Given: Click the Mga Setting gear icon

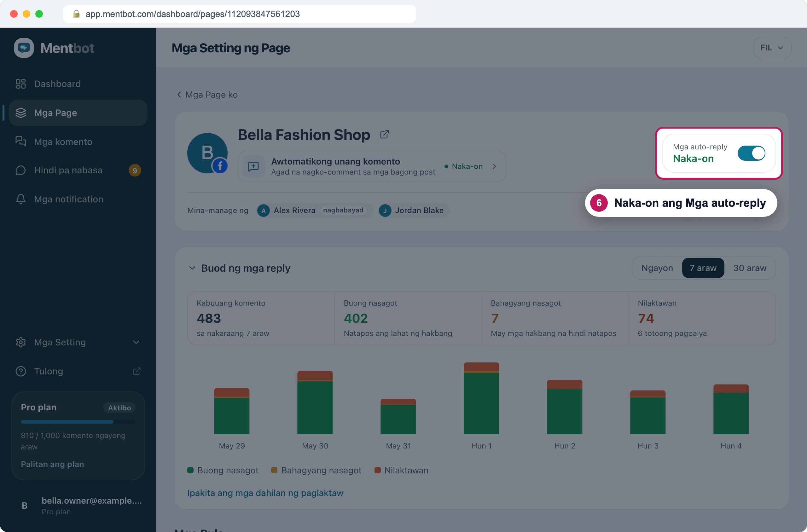Looking at the screenshot, I should pos(21,342).
